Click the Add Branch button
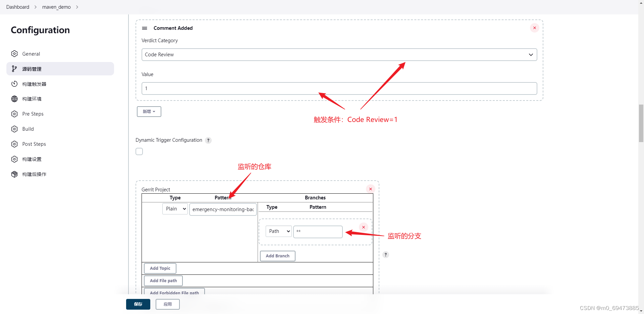Image resolution: width=644 pixels, height=314 pixels. [277, 256]
